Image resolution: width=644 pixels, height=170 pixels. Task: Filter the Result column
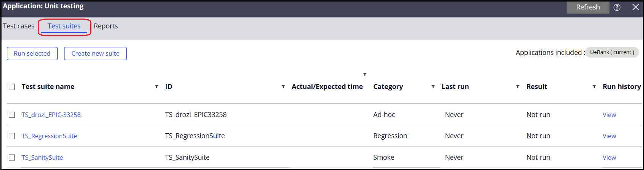point(594,87)
